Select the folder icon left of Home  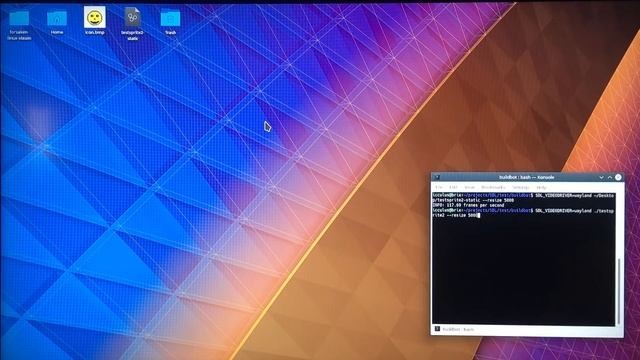19,24
